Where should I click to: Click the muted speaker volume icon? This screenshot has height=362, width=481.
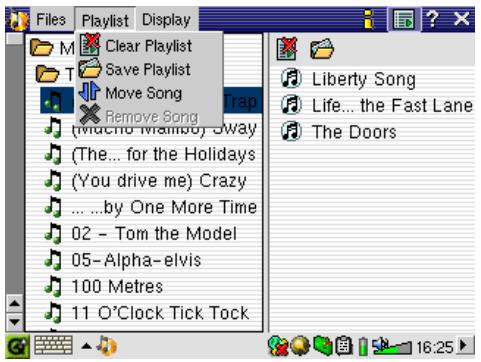pos(380,346)
